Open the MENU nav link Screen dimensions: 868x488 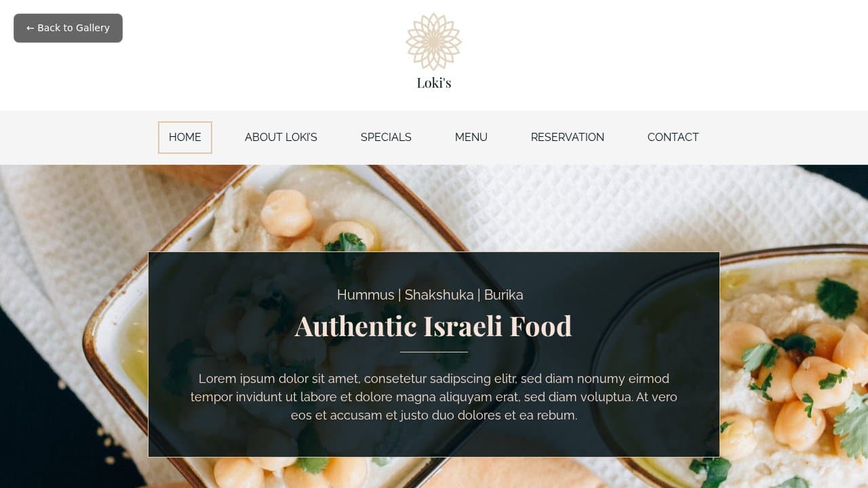click(471, 138)
